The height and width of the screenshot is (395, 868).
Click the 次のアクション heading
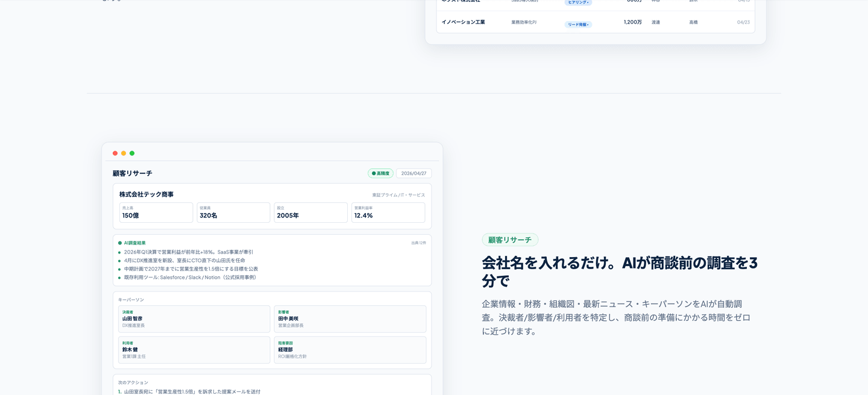pyautogui.click(x=133, y=383)
